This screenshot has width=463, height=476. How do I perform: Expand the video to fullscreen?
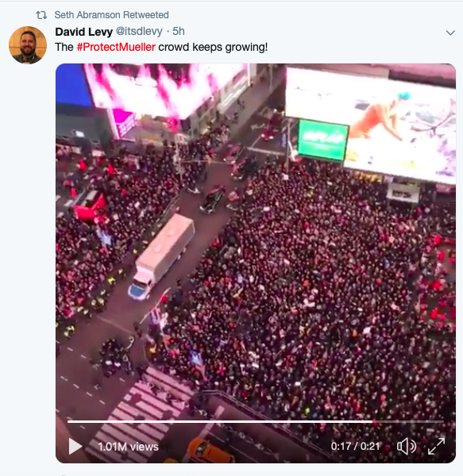(436, 446)
